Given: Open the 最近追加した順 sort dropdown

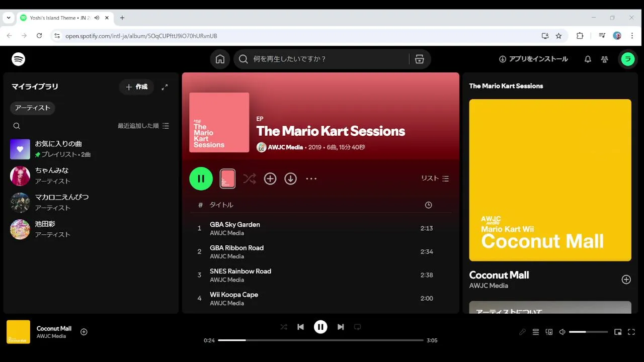Looking at the screenshot, I should pyautogui.click(x=143, y=126).
